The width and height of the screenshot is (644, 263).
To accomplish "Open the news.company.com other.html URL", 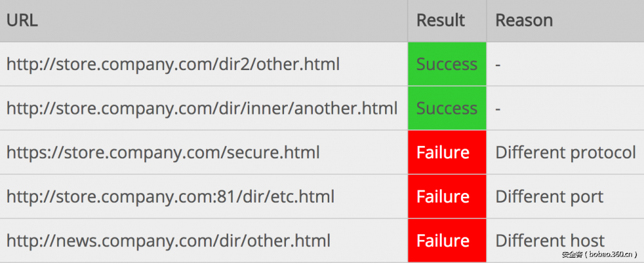I will (168, 240).
